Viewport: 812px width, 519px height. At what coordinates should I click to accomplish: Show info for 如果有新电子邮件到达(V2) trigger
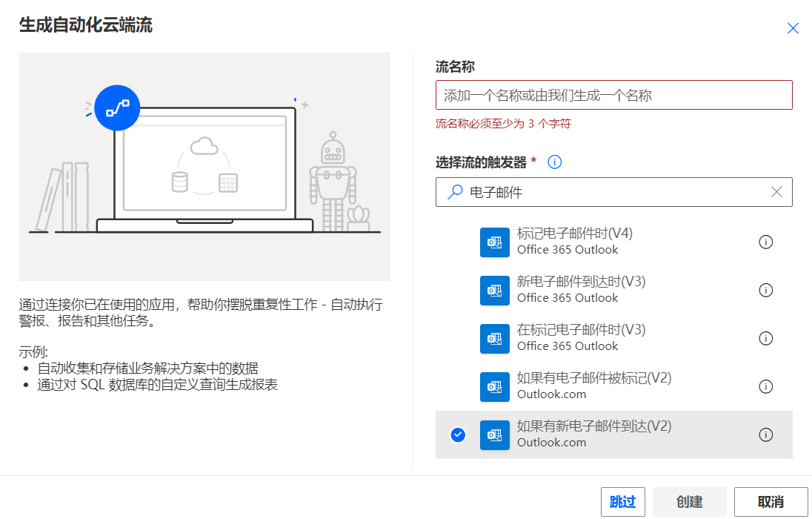[765, 435]
